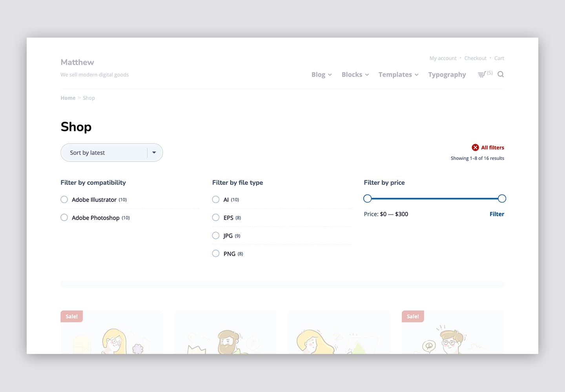Click the Shop page heading
565x392 pixels.
coord(76,127)
